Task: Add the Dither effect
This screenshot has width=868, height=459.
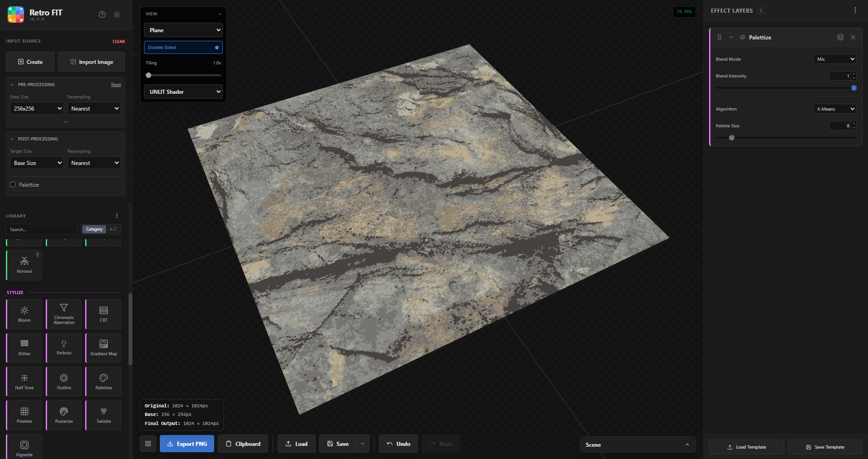Action: pyautogui.click(x=24, y=348)
